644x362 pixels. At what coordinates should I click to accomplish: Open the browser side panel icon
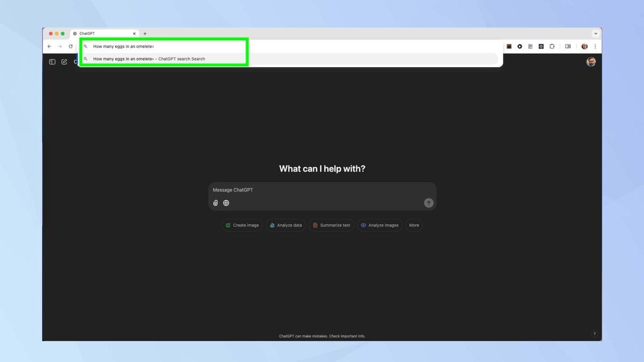click(x=568, y=47)
